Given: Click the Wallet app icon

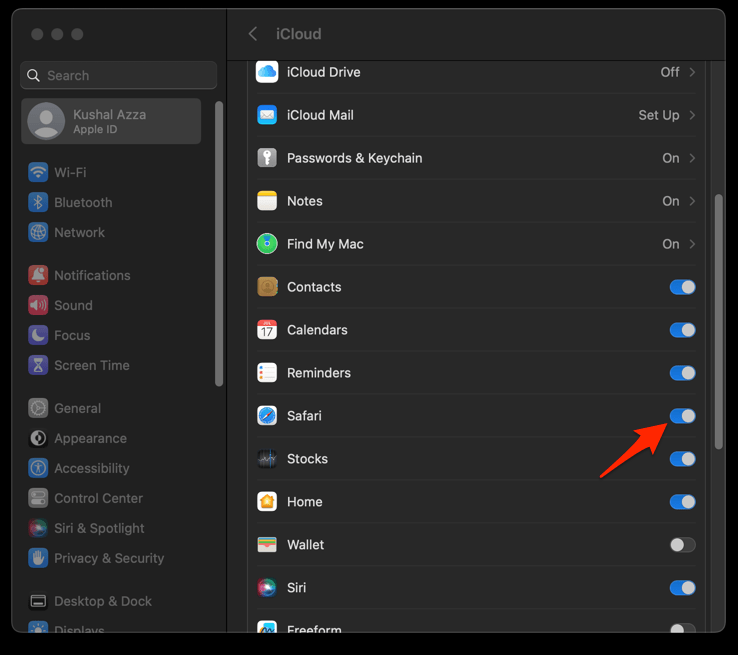Looking at the screenshot, I should click(267, 544).
